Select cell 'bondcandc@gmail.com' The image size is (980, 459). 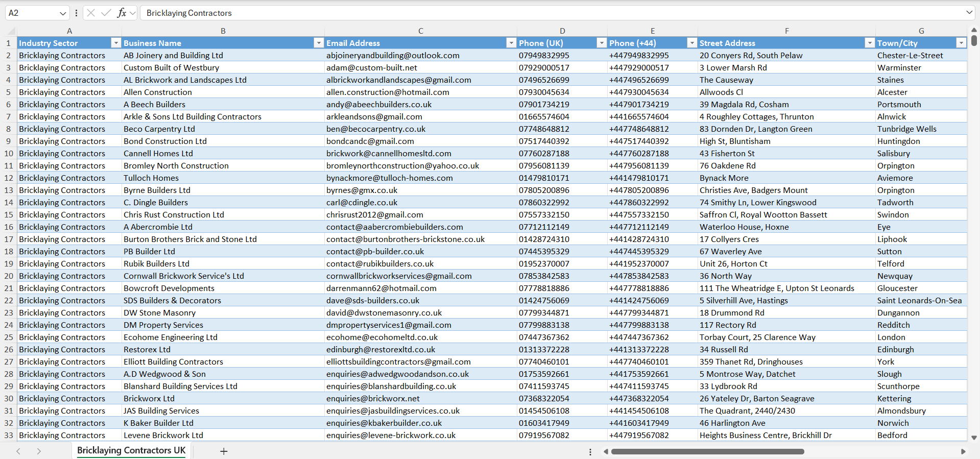coord(421,141)
